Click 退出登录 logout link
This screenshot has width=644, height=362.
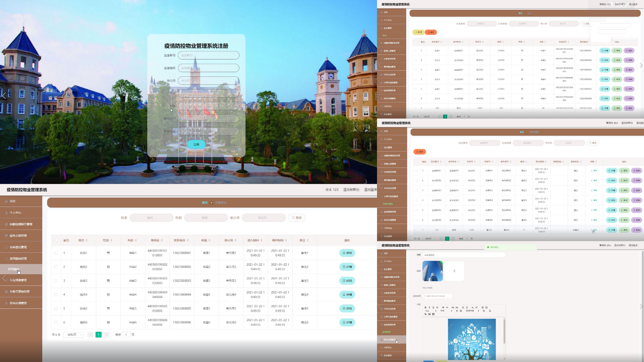[371, 190]
